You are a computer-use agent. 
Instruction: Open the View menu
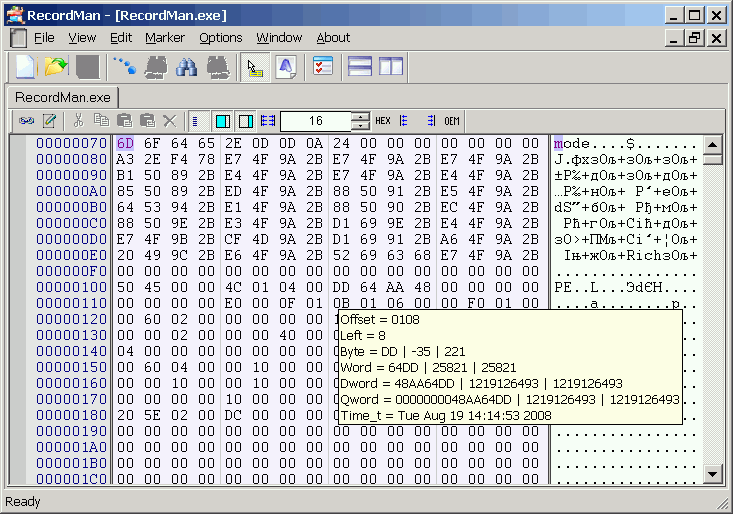(x=82, y=38)
